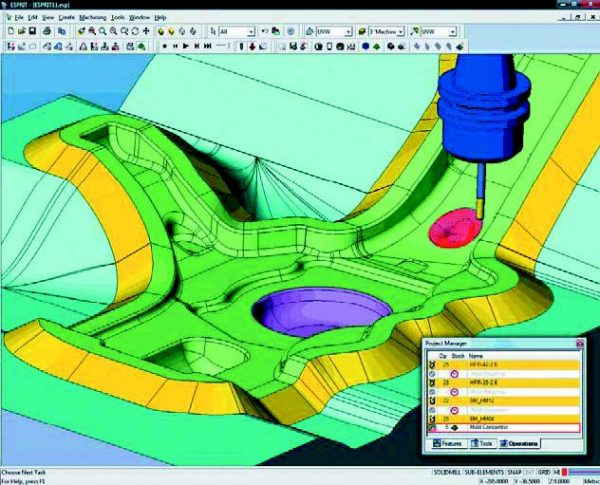600x485 pixels.
Task: Open the Help menu
Action: (160, 18)
